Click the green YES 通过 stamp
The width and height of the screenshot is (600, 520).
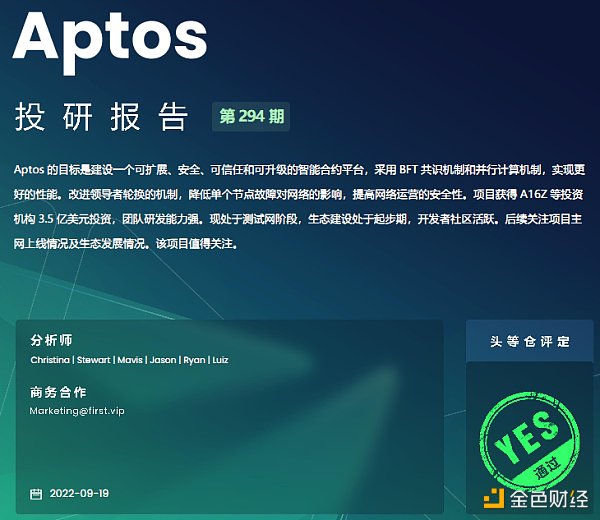click(x=530, y=440)
